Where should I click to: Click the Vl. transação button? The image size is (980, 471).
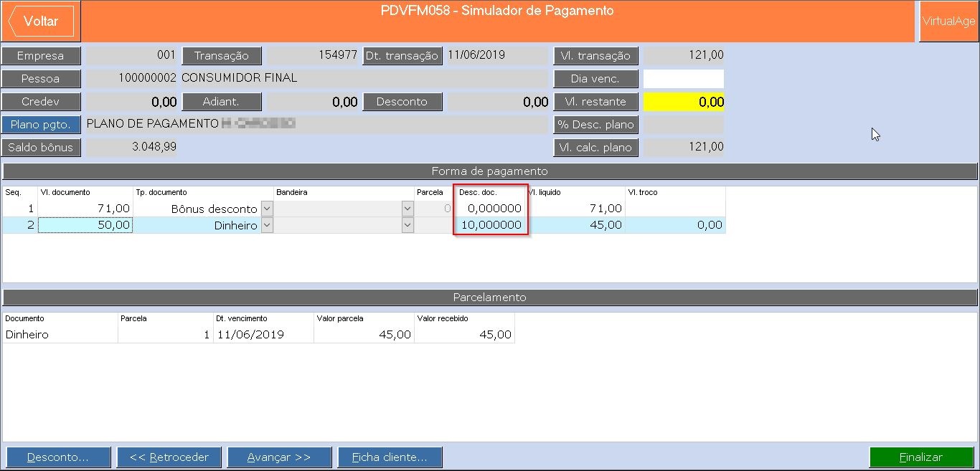(595, 56)
